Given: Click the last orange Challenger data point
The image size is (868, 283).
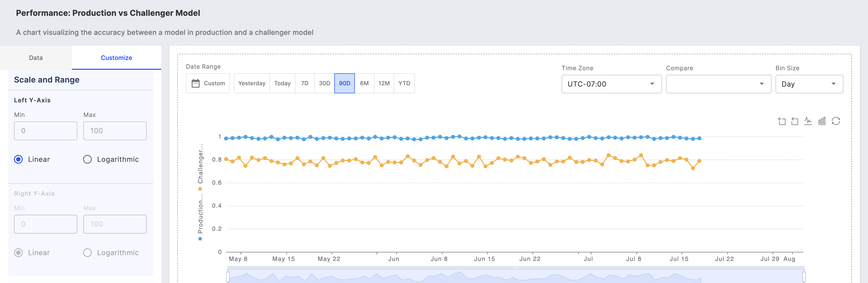Looking at the screenshot, I should click(x=699, y=161).
